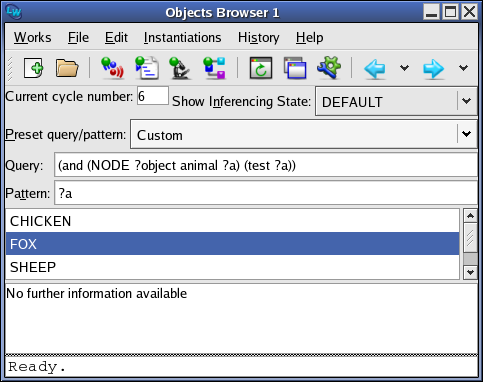The image size is (483, 382).
Task: Click the listener icon with red waves
Action: click(x=112, y=68)
